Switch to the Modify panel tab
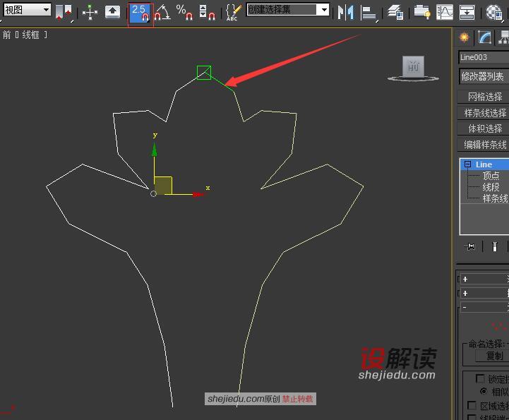Viewport: 509px width, 420px height. pos(484,37)
